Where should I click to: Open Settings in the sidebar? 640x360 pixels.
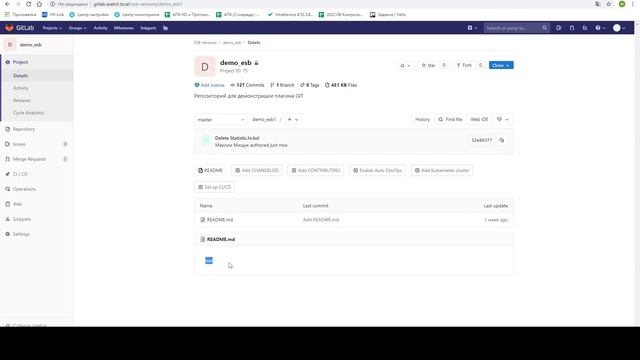(x=21, y=234)
